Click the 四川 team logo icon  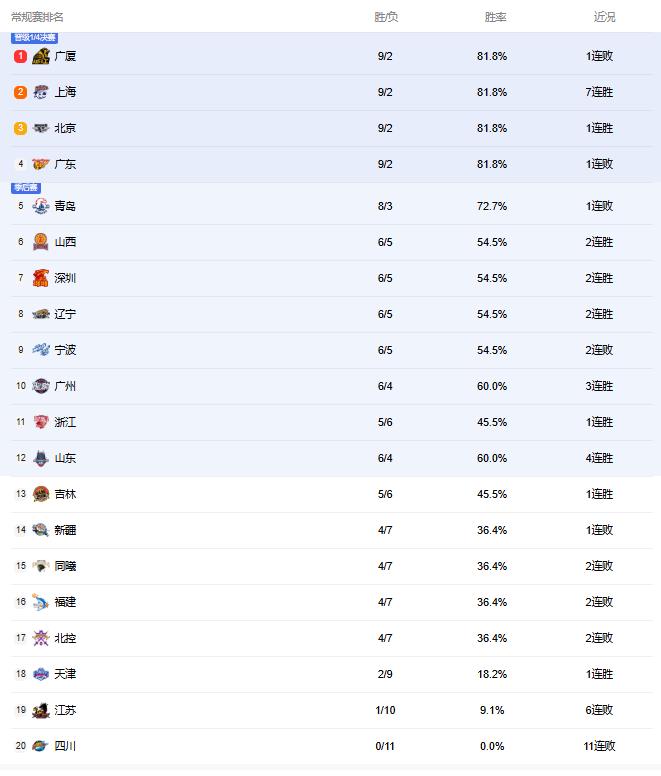tap(41, 747)
